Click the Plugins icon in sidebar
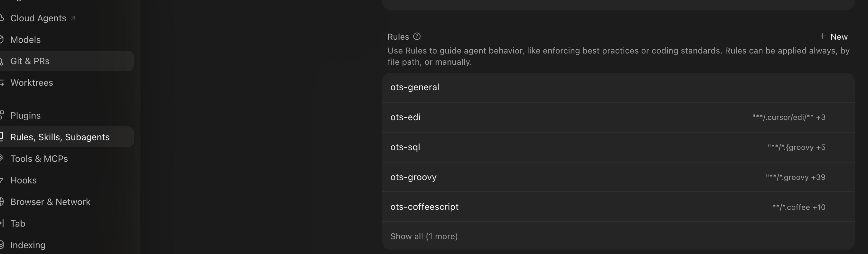The height and width of the screenshot is (254, 868). pyautogui.click(x=2, y=115)
